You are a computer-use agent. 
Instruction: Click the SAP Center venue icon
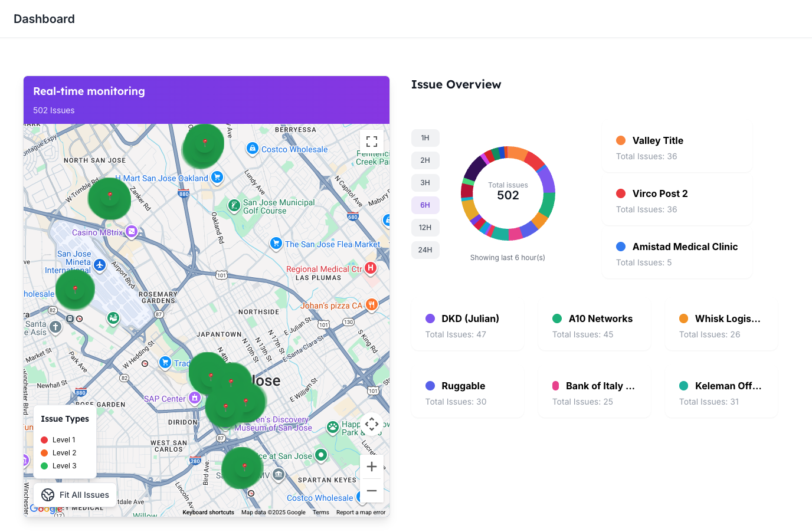point(195,398)
